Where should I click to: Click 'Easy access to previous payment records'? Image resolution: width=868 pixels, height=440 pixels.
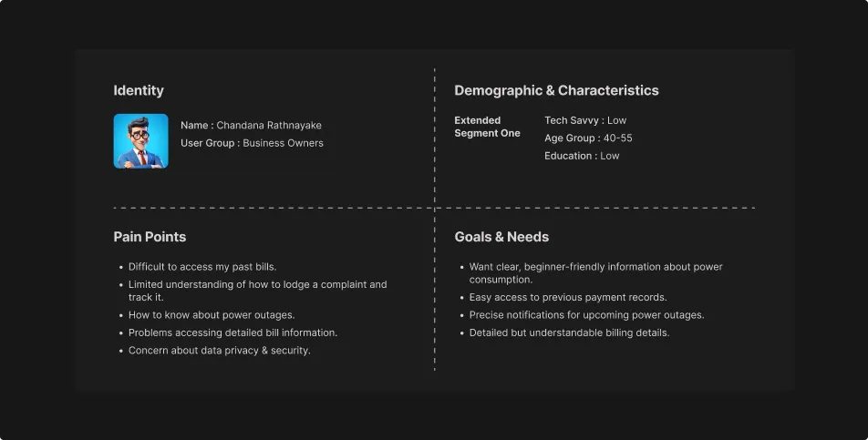pyautogui.click(x=568, y=298)
